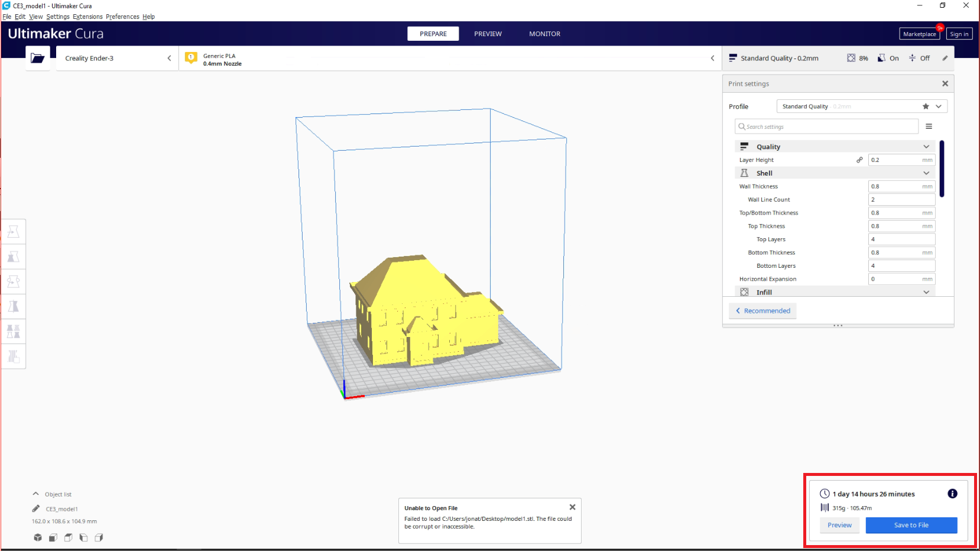980x551 pixels.
Task: Open the Marketplace
Action: (919, 34)
